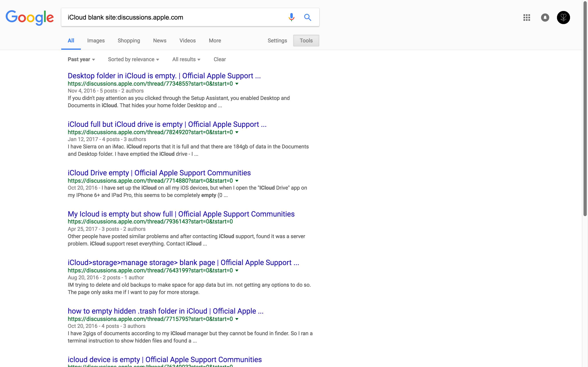Clear the applied search filters
Viewport: 588px width, 367px height.
(x=220, y=60)
